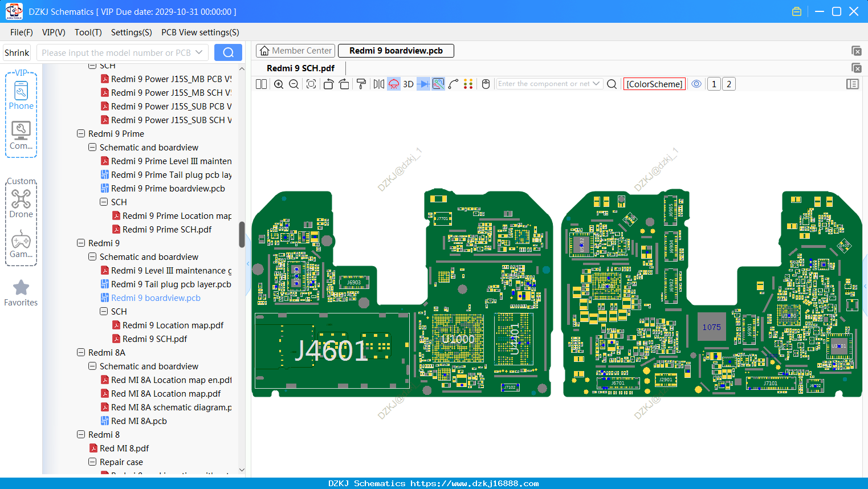Click the paint roller icon
This screenshot has width=868, height=489.
coord(361,84)
